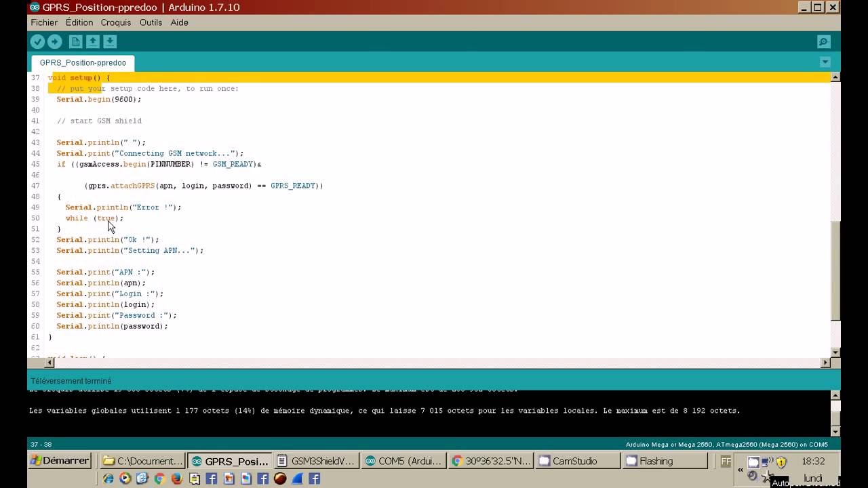
Task: Click the 'Error !' println line
Action: 123,207
